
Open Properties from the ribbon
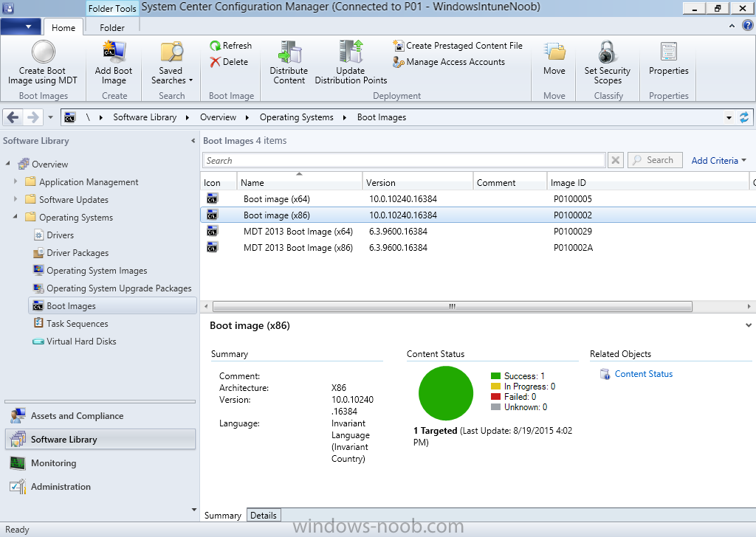coord(669,58)
